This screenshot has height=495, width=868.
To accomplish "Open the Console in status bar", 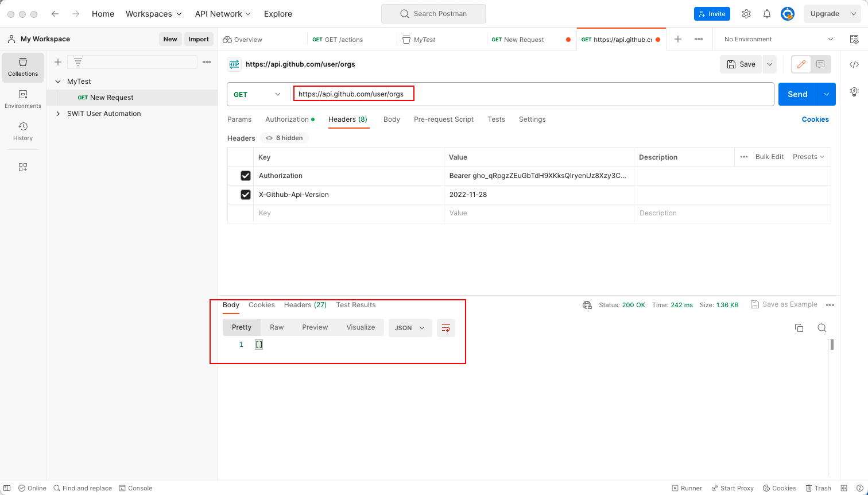I will coord(135,488).
